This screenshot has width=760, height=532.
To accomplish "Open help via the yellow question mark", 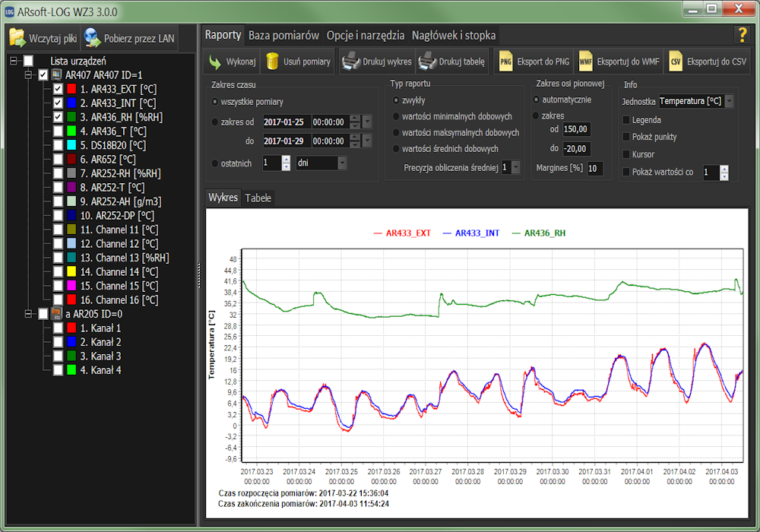I will pos(742,34).
